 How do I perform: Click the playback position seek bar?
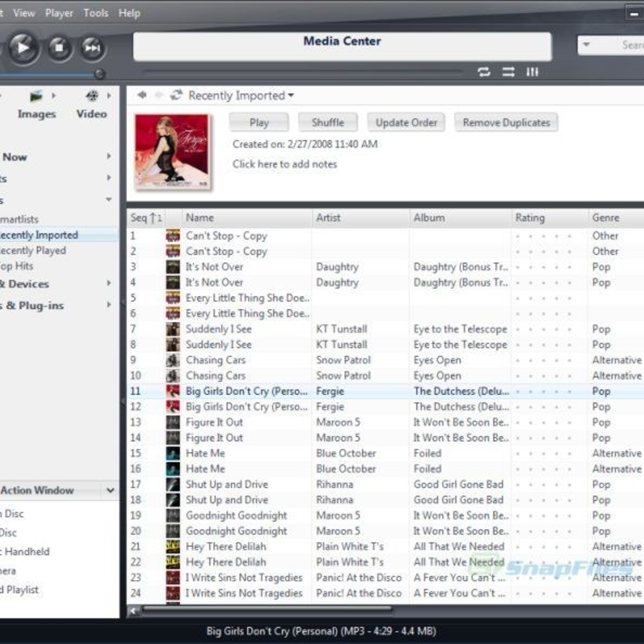(x=303, y=73)
